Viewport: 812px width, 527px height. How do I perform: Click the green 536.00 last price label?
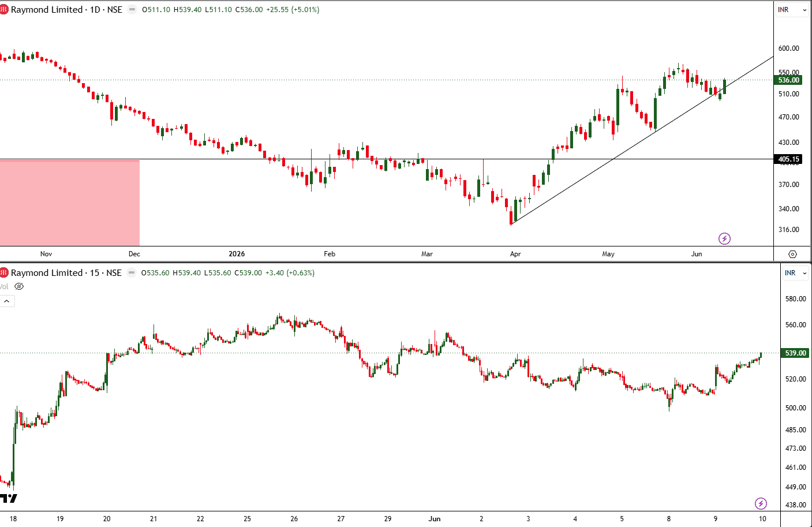point(788,80)
